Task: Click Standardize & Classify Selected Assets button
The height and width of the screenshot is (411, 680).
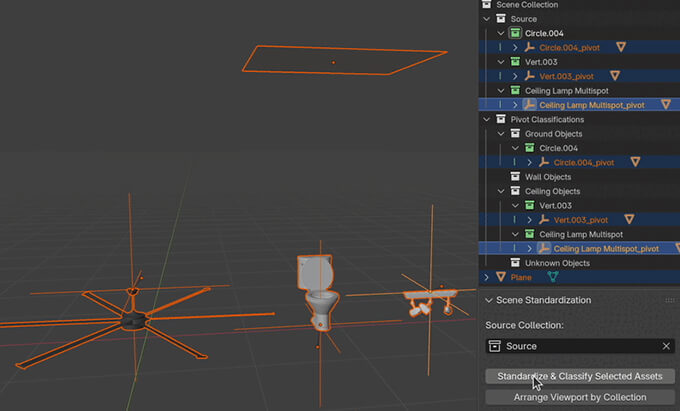Action: click(x=580, y=376)
